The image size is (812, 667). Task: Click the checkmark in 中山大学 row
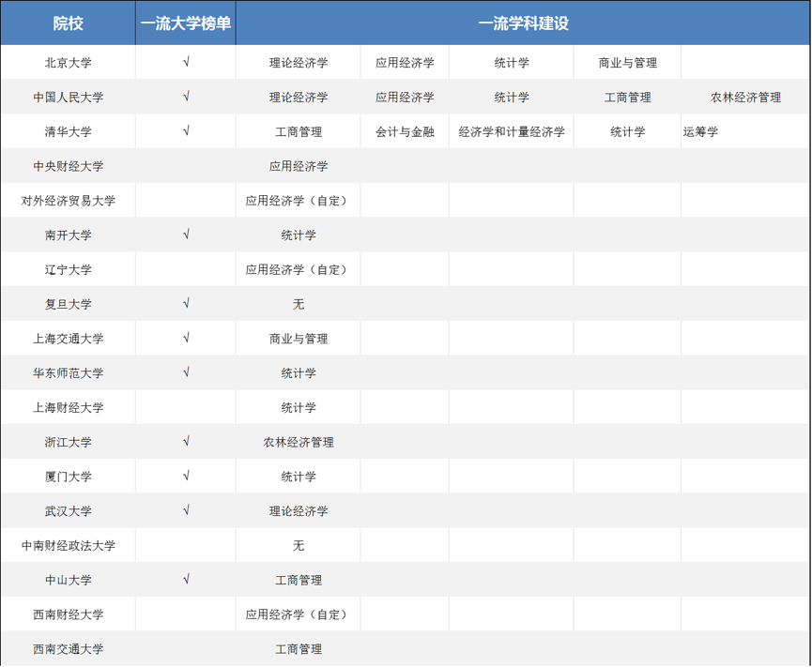[x=186, y=580]
